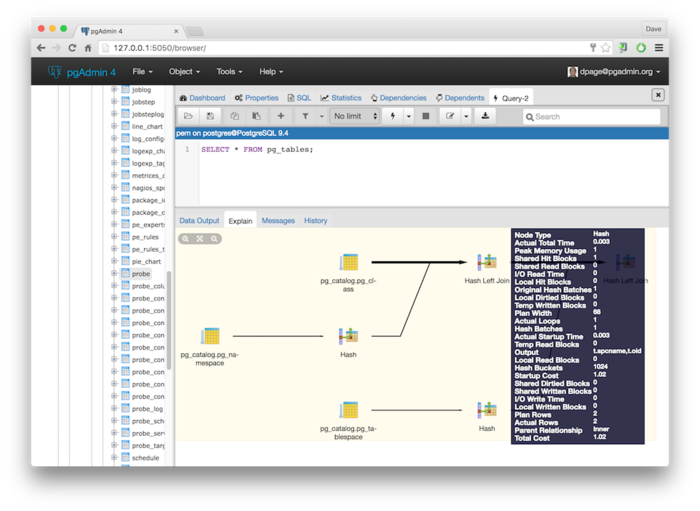This screenshot has height=511, width=700.
Task: Execute query with lightning bolt icon
Action: 393,116
